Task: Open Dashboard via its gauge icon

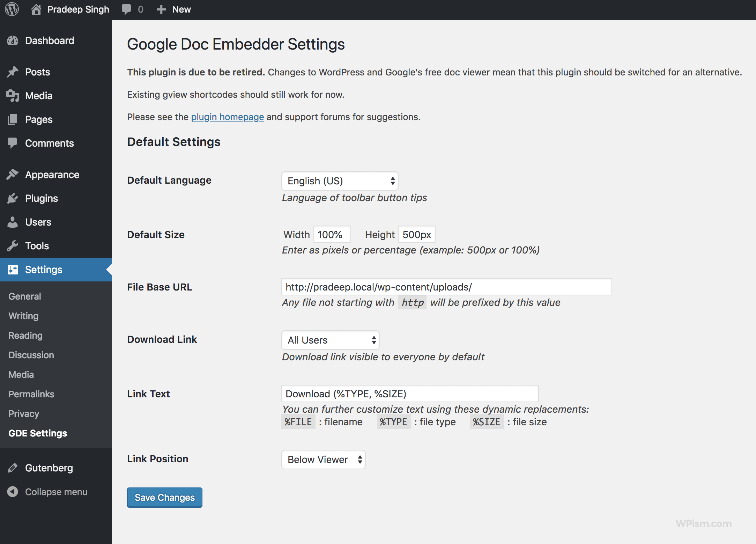Action: (13, 41)
